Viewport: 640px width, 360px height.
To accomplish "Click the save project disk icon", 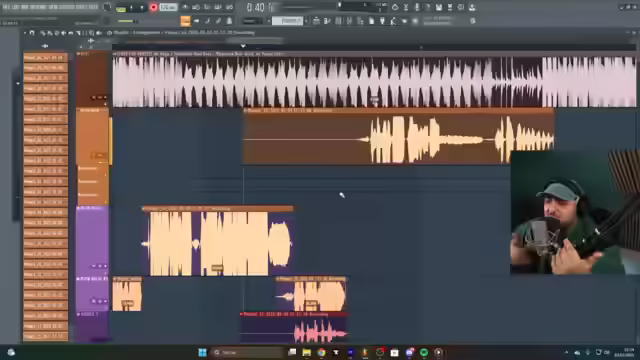I will (x=439, y=7).
